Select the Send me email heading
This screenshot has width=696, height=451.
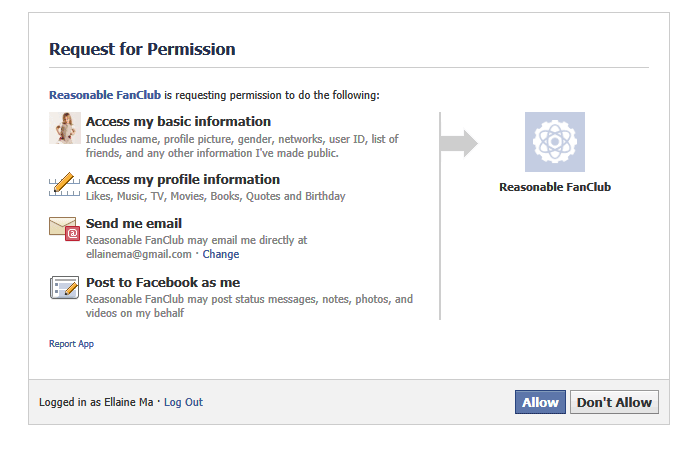coord(134,224)
